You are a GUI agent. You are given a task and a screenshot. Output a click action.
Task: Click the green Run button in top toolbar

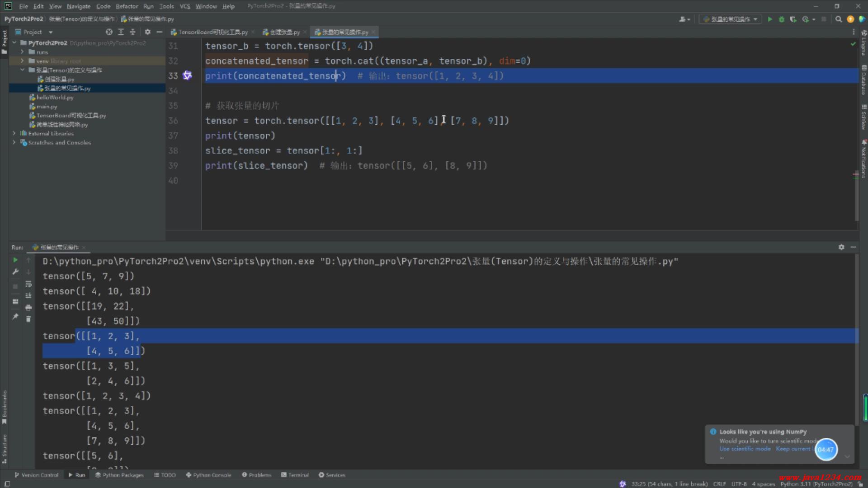[770, 19]
